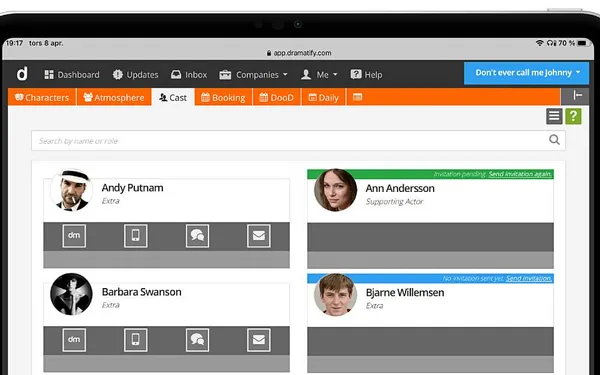Open Ann Andersson's name link
Viewport: 600px width, 375px height.
(x=400, y=188)
